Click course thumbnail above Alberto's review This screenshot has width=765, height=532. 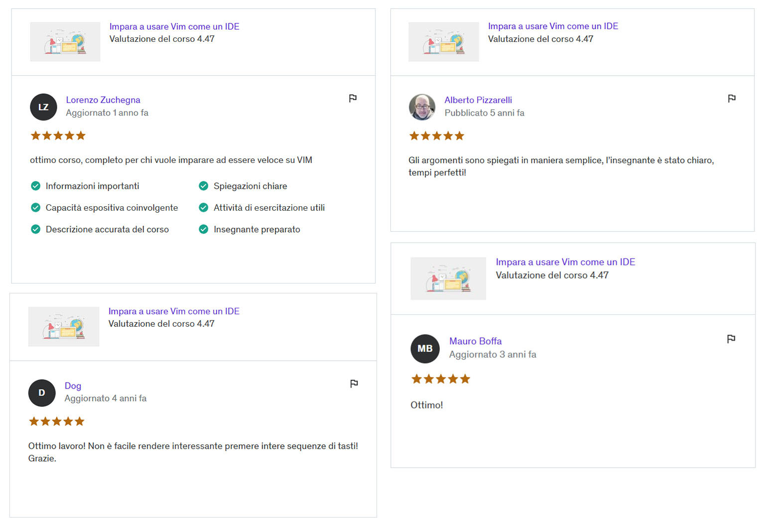(x=443, y=42)
